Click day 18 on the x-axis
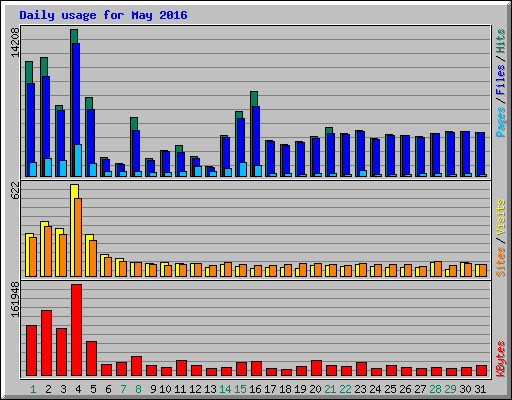Viewport: 512px width, 400px height. click(x=285, y=389)
